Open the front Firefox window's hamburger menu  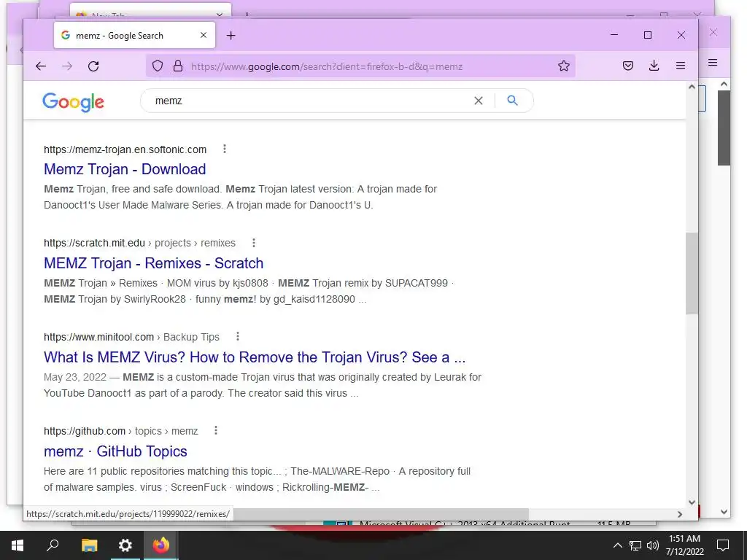tap(681, 66)
